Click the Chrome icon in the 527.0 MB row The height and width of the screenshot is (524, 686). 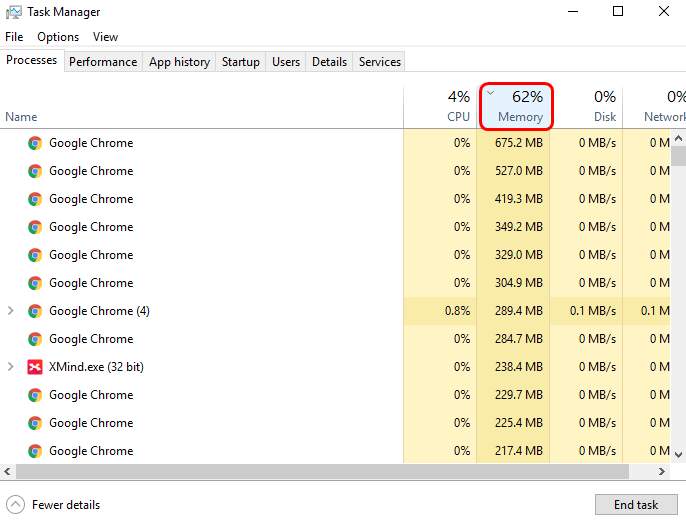tap(35, 171)
